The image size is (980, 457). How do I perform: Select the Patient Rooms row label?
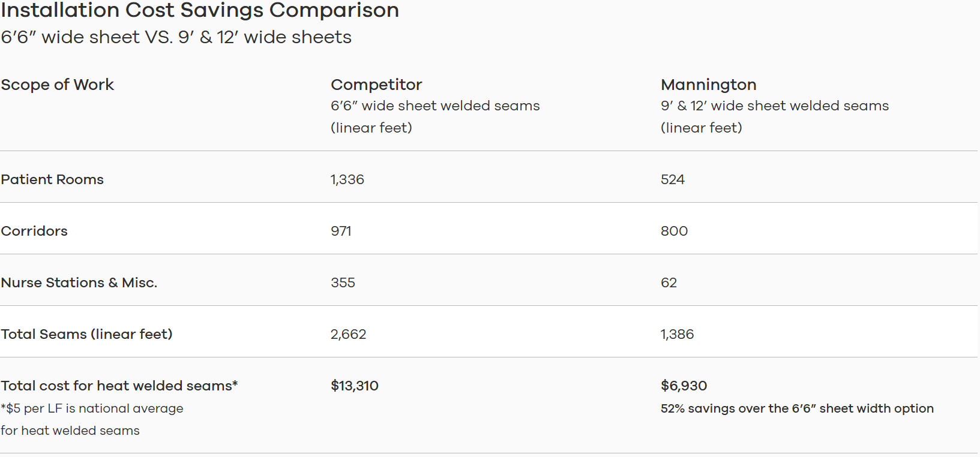(x=52, y=179)
